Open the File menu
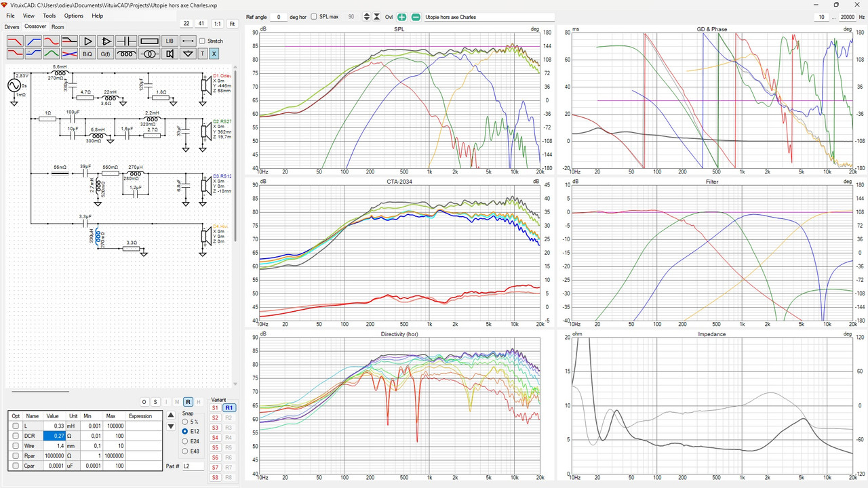 pos(10,16)
